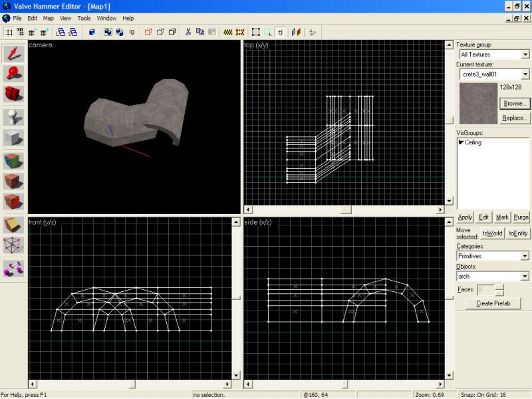Image resolution: width=532 pixels, height=399 pixels.
Task: Toggle the Ceiling VisGroup visibility
Action: [x=461, y=142]
